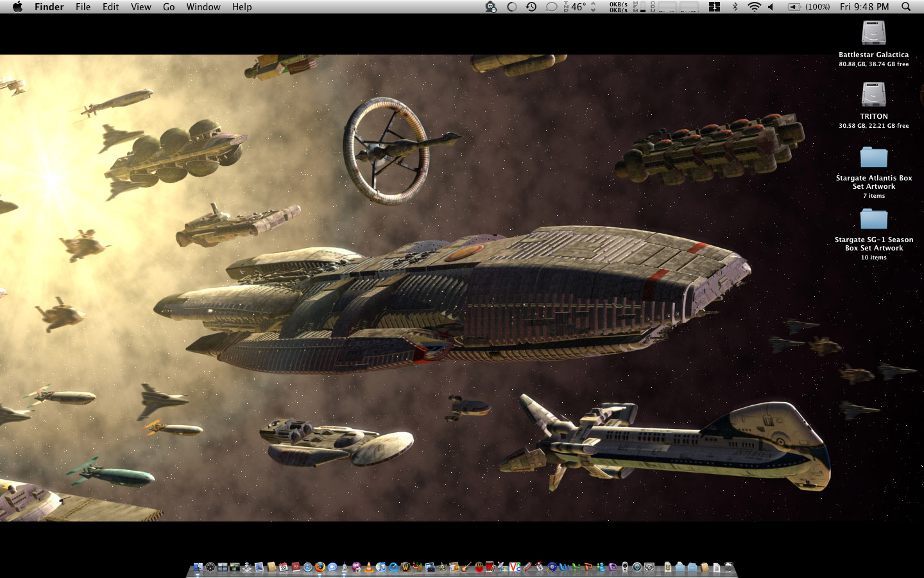
Task: Launch Microsoft Word from the Dock
Action: [x=563, y=567]
